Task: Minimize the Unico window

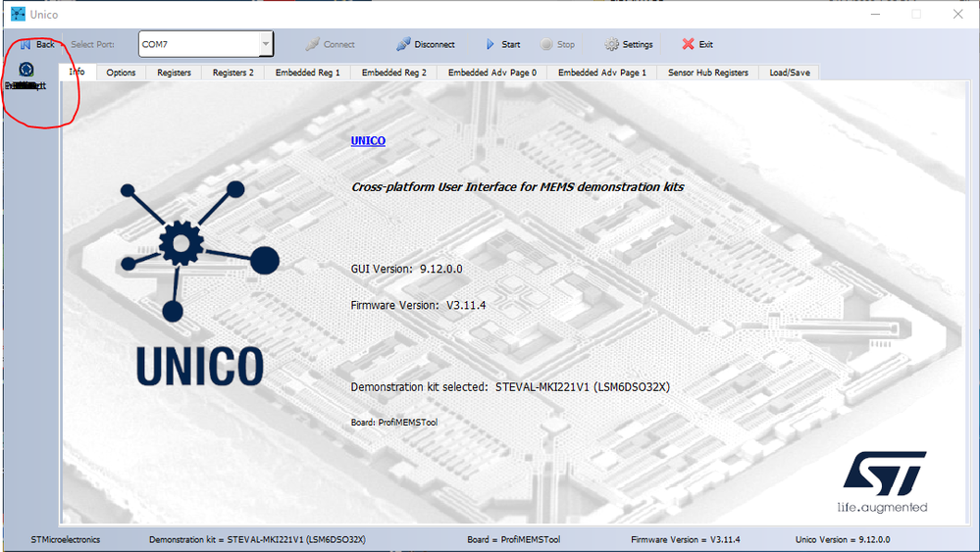Action: click(875, 14)
